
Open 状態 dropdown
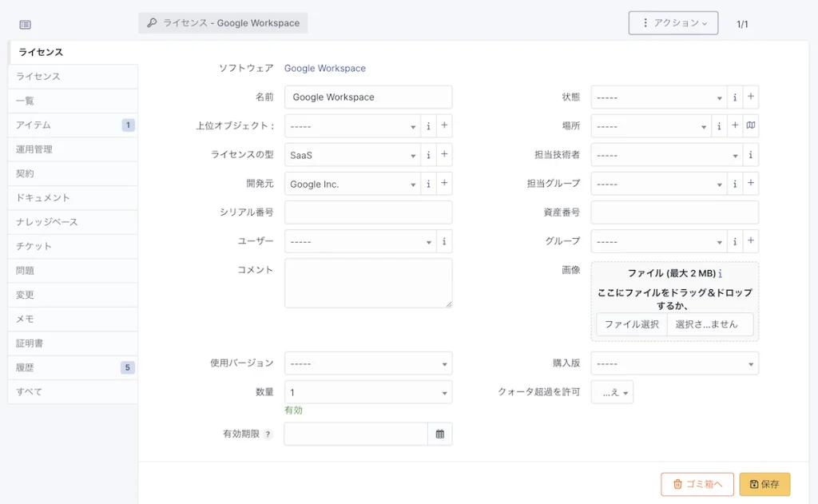[x=658, y=97]
